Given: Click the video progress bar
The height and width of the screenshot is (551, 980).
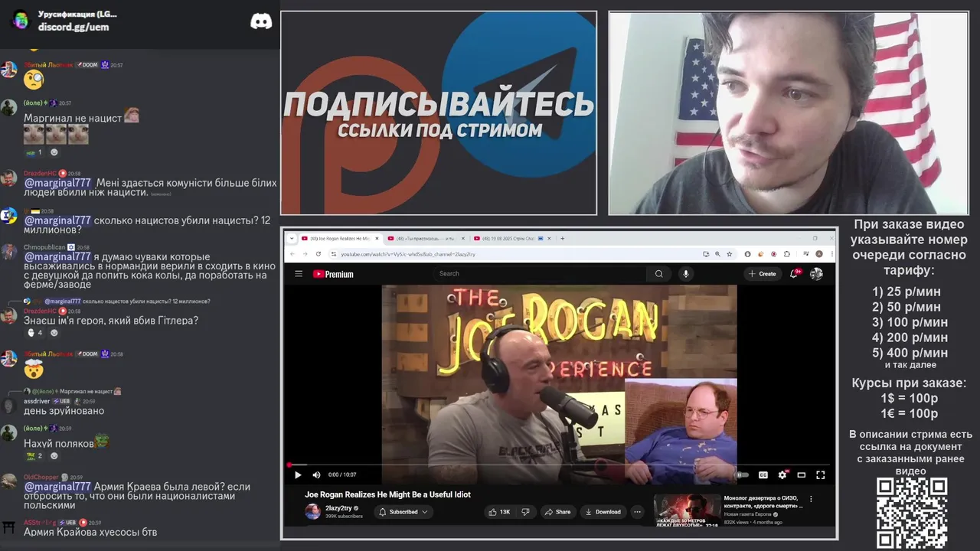Looking at the screenshot, I should 559,465.
